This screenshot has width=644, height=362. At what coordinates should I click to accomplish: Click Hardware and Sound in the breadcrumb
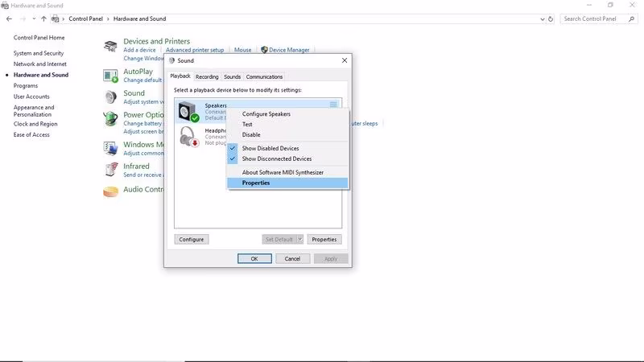pos(139,19)
